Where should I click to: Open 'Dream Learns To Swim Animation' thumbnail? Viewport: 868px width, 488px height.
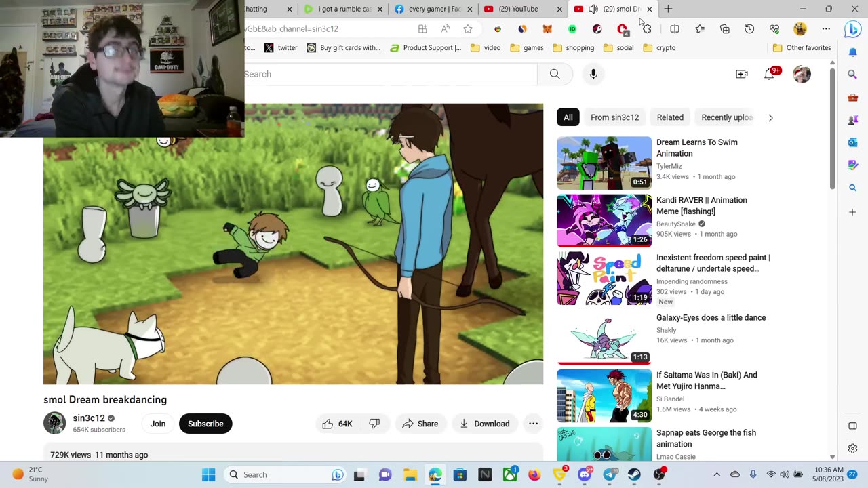tap(604, 163)
